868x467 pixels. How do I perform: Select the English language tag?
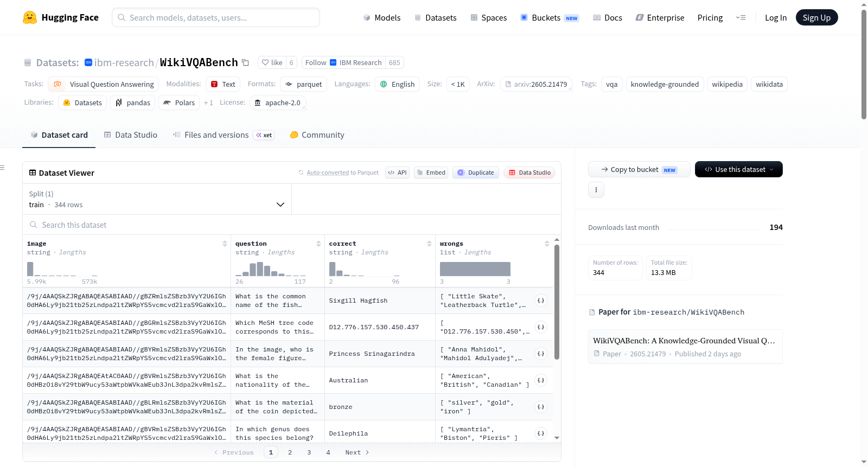[398, 84]
